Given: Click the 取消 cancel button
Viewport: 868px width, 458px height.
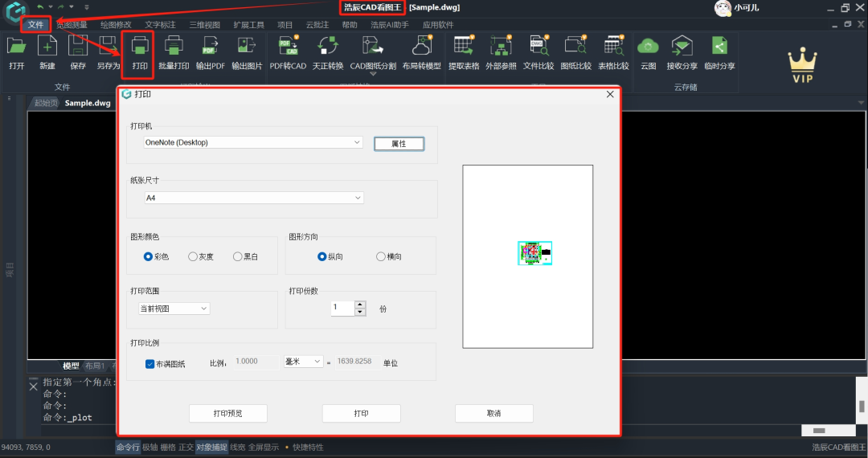Looking at the screenshot, I should (493, 413).
